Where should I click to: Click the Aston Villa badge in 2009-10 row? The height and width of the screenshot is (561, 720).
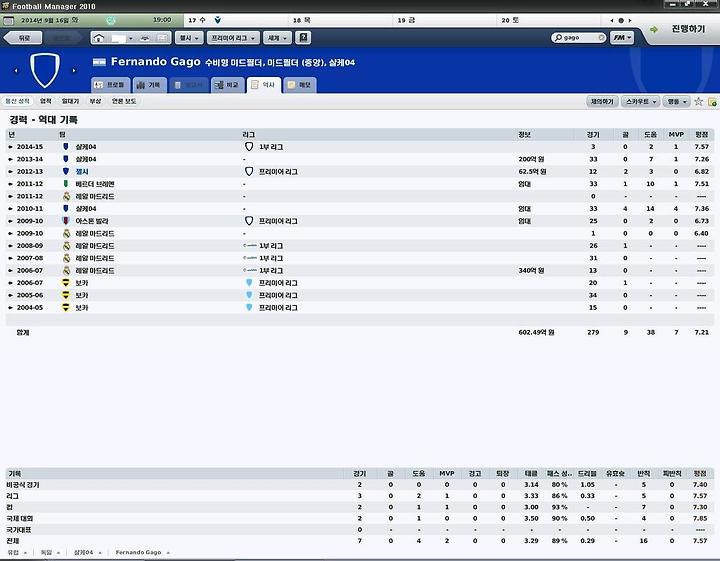[66, 221]
